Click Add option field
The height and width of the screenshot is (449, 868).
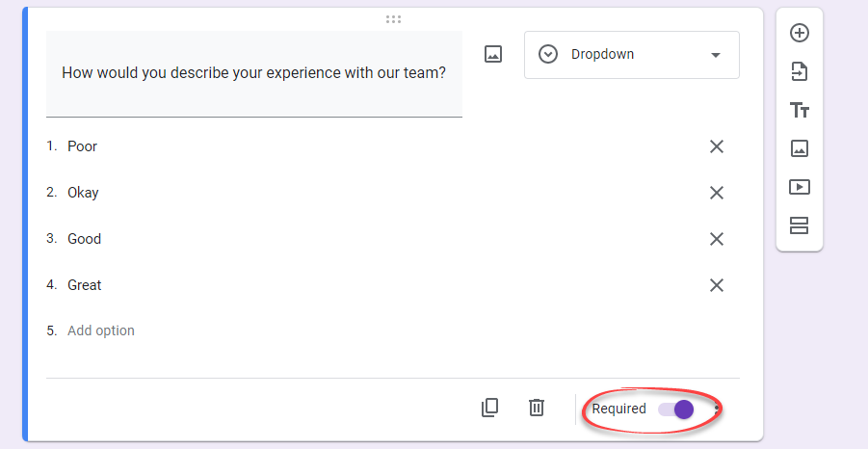click(x=101, y=330)
